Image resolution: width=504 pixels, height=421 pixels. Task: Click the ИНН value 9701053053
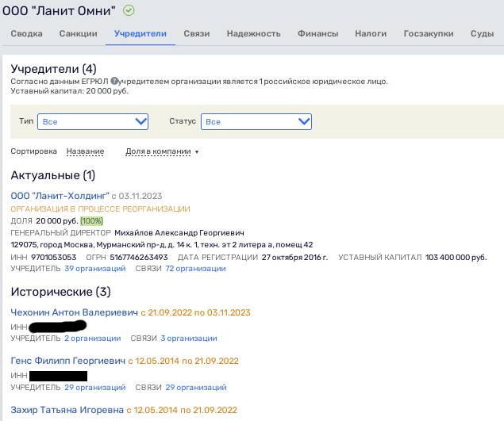coord(54,257)
